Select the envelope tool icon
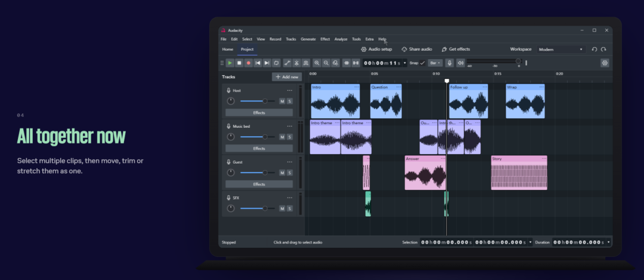 click(287, 63)
